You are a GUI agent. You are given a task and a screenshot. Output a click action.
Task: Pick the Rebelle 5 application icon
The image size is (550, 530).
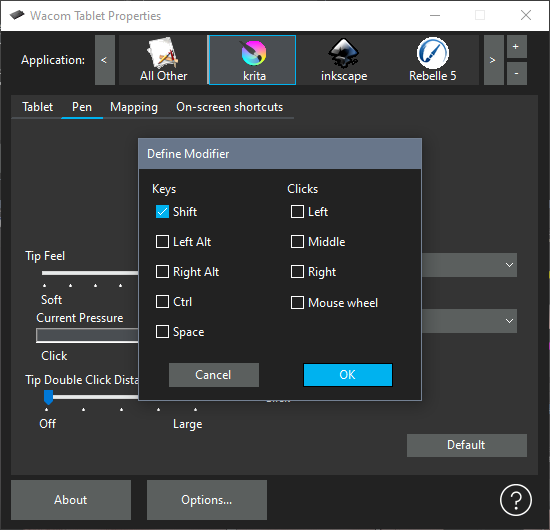pyautogui.click(x=432, y=60)
